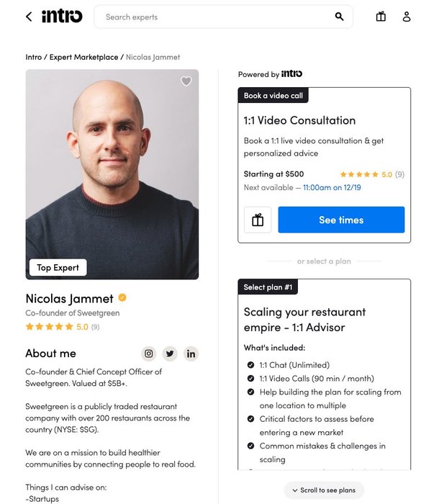
Task: Click the gift button beside See times
Action: (x=258, y=220)
